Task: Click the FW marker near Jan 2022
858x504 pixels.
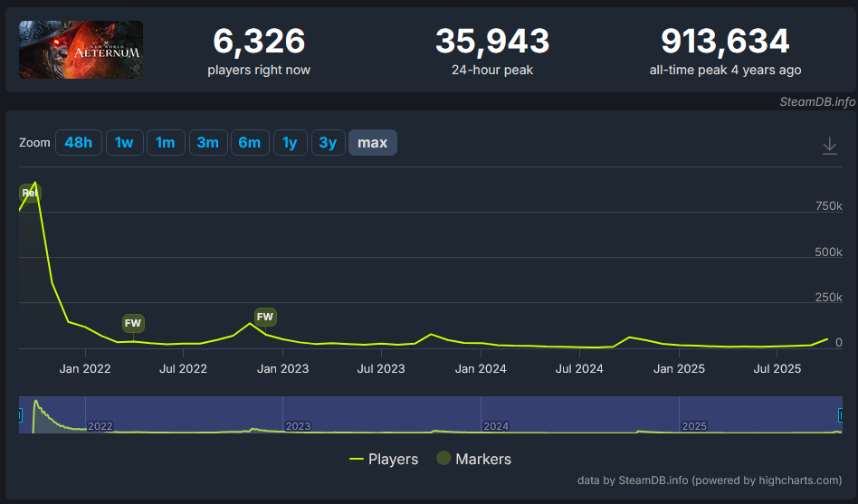Action: click(133, 323)
